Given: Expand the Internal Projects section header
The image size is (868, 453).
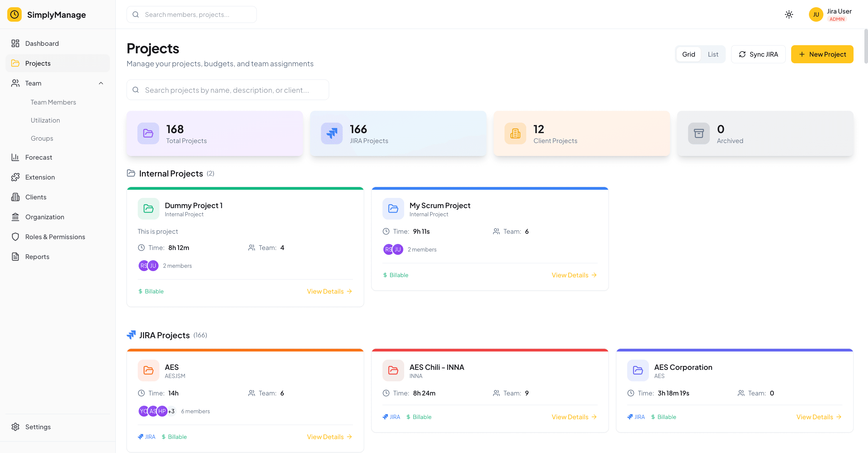Looking at the screenshot, I should click(171, 173).
